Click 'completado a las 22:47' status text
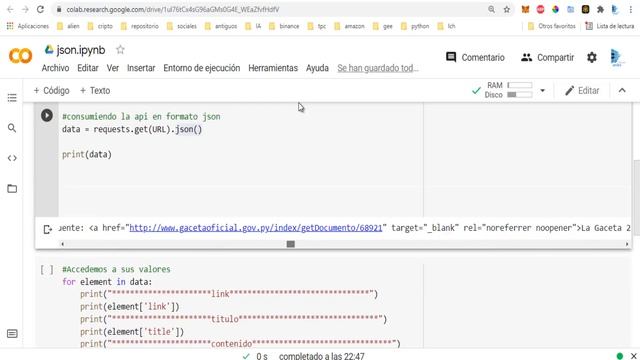The image size is (640, 360). (x=322, y=356)
